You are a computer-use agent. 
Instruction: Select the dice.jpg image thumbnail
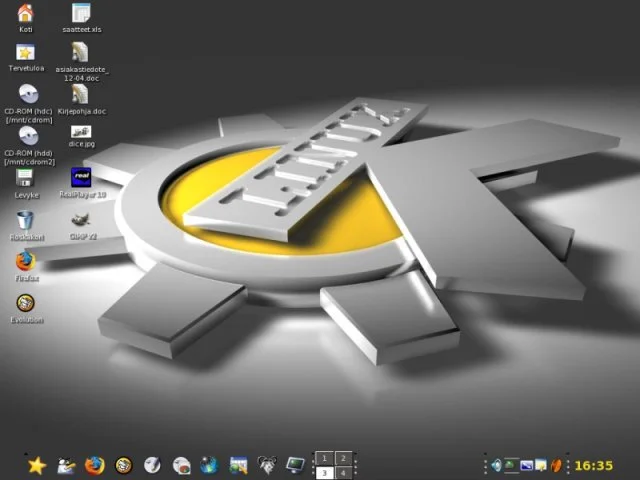coord(82,131)
